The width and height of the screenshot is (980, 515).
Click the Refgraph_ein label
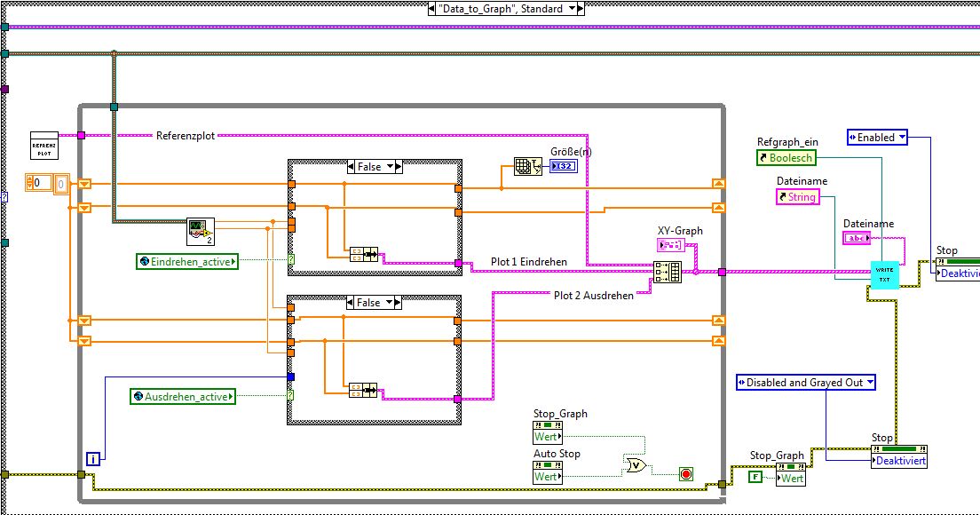point(787,142)
